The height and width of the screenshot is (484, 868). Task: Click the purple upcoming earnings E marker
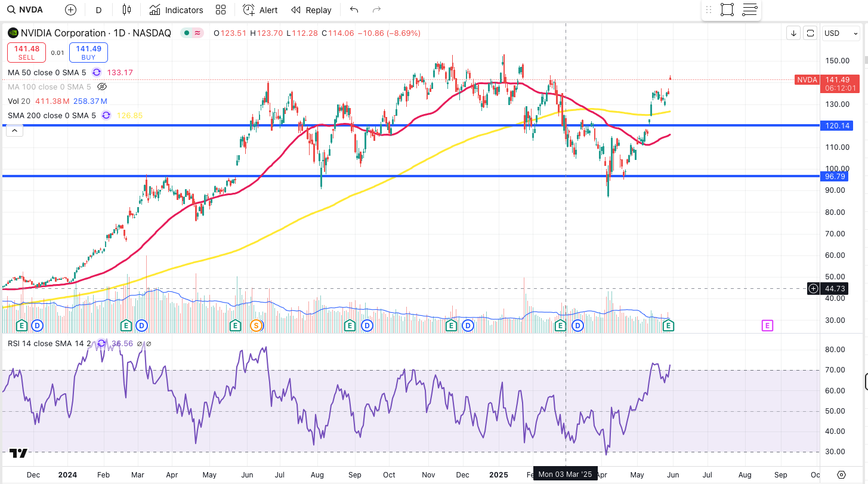(767, 325)
